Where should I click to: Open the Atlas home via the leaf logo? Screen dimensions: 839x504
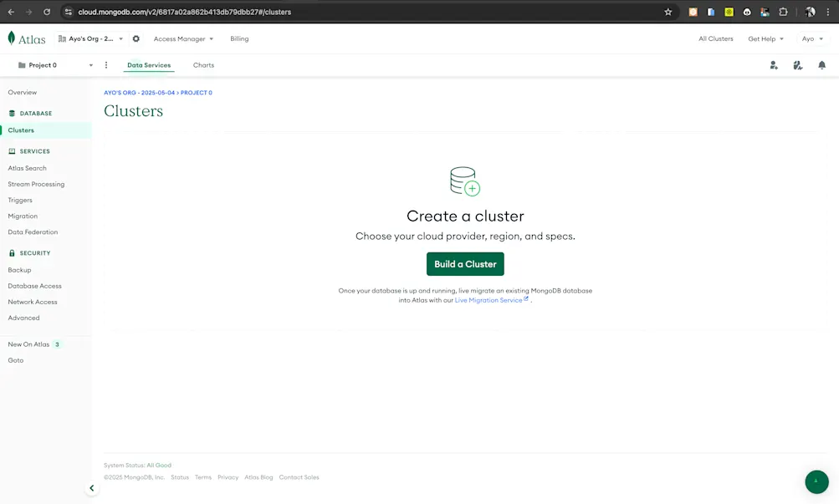(x=11, y=38)
